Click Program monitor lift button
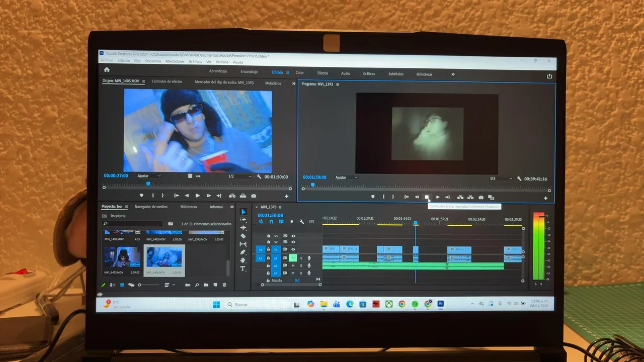This screenshot has height=362, width=644. (x=460, y=197)
